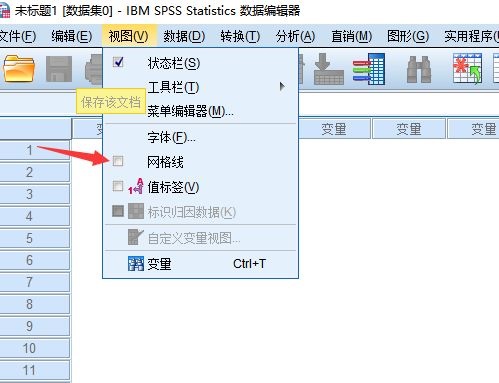Open the Data menu
The width and height of the screenshot is (499, 383).
(x=184, y=36)
